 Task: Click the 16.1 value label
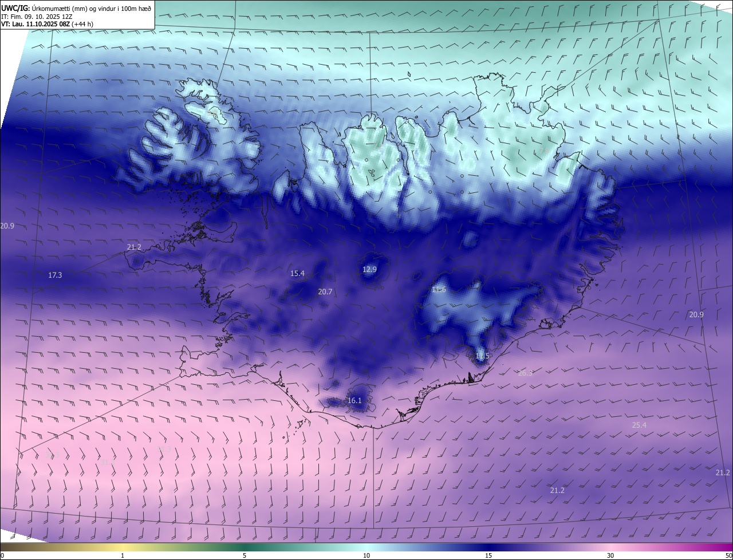tap(354, 401)
